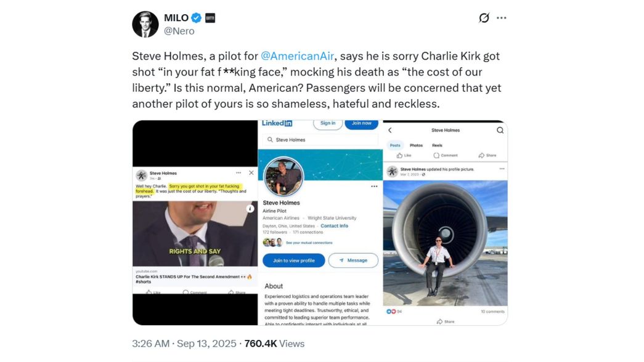Open Grok analysis for this tweet
644x362 pixels.
(x=483, y=17)
